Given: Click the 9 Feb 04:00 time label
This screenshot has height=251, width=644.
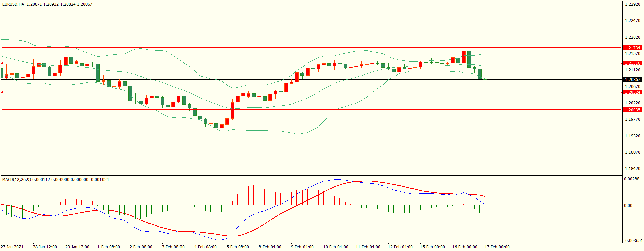Looking at the screenshot, I should coord(302,247).
